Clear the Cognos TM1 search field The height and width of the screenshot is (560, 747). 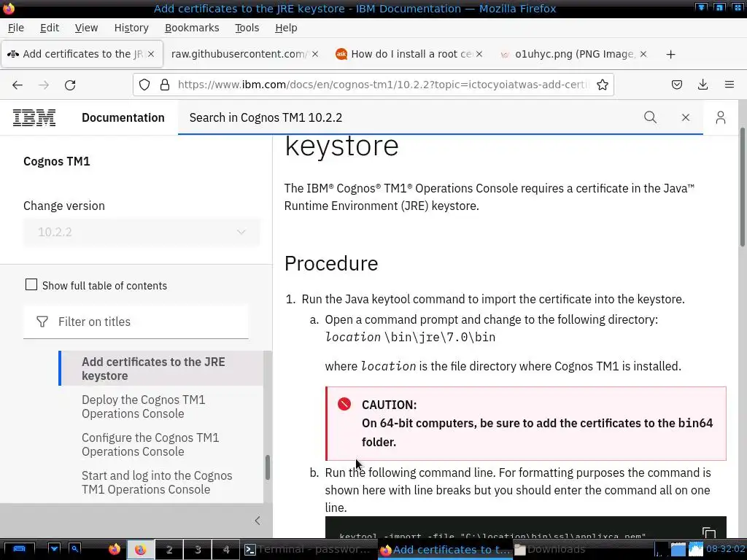pos(686,117)
